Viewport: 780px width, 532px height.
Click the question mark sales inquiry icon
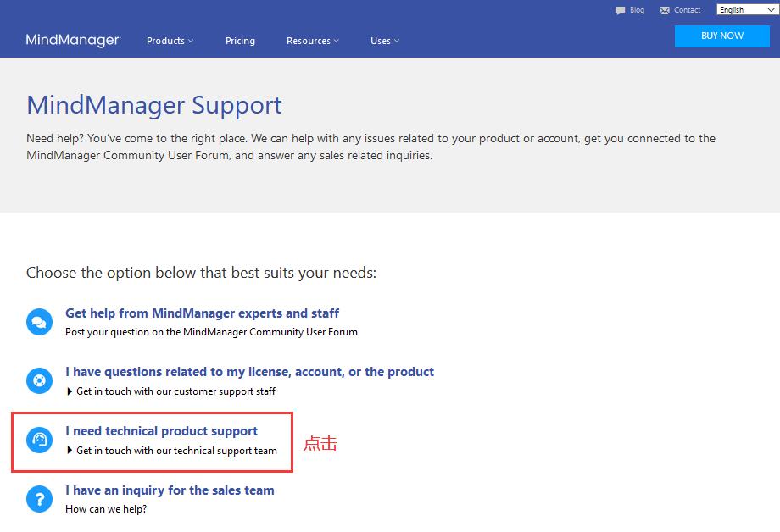click(x=39, y=499)
